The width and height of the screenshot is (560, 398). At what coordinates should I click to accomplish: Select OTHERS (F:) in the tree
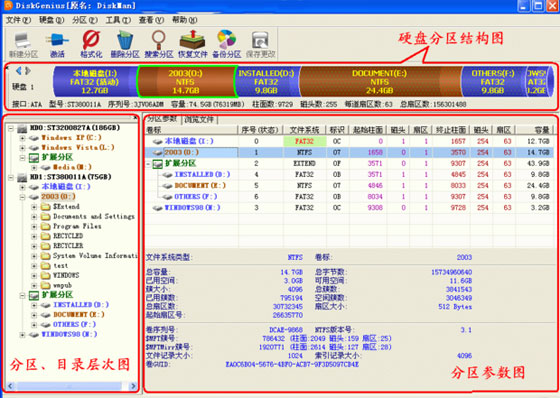pyautogui.click(x=74, y=325)
